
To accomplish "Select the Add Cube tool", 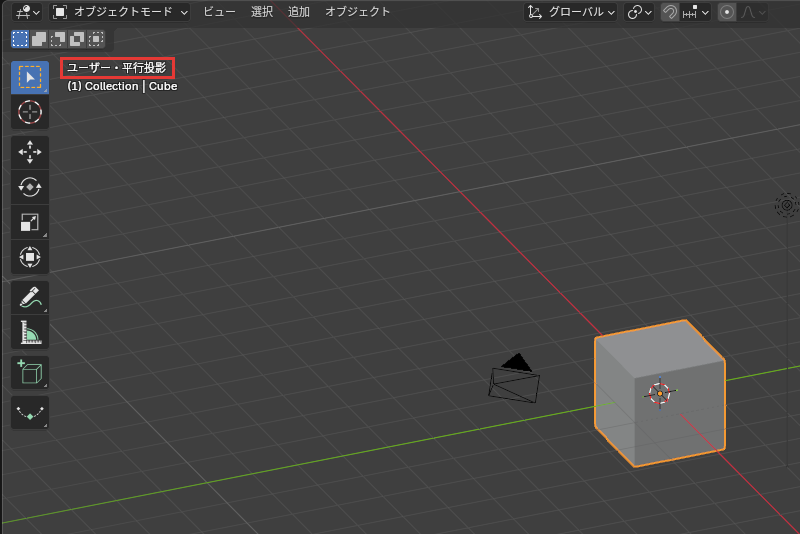I will [x=30, y=372].
